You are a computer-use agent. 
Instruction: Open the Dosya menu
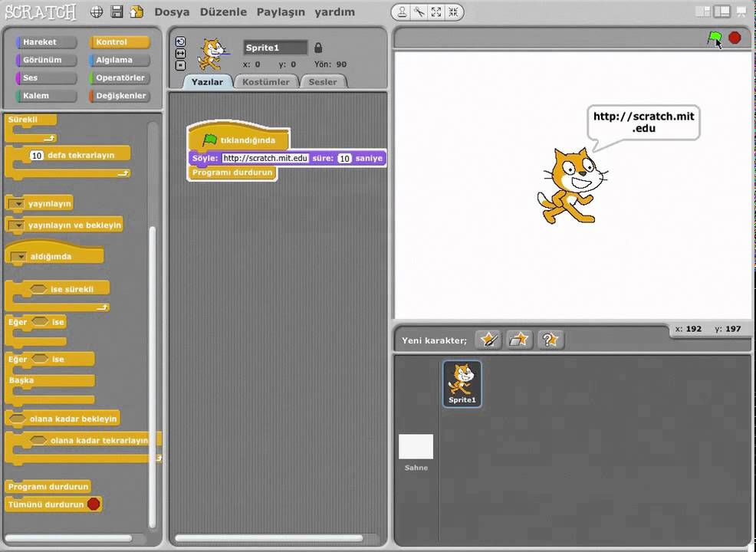[x=172, y=12]
